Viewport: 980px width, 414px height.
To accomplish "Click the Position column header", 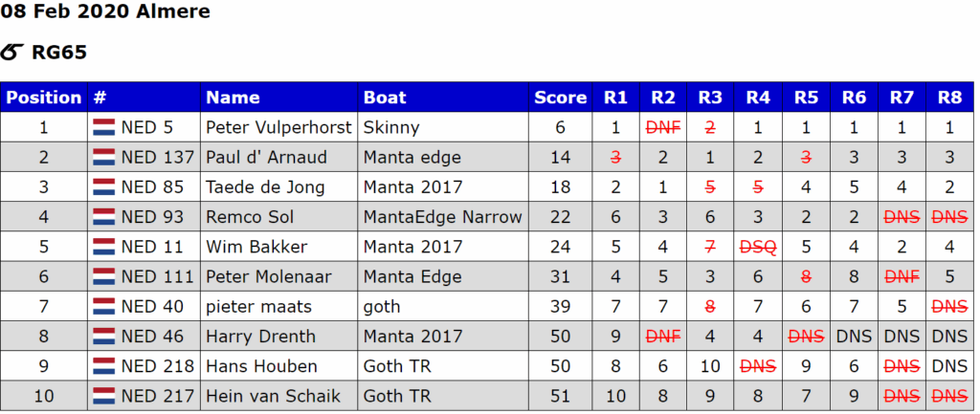I will [x=44, y=97].
